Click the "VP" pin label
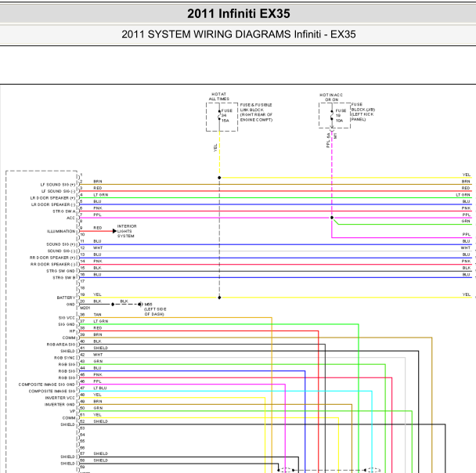Image resolution: width=476 pixels, height=473 pixels. [73, 411]
